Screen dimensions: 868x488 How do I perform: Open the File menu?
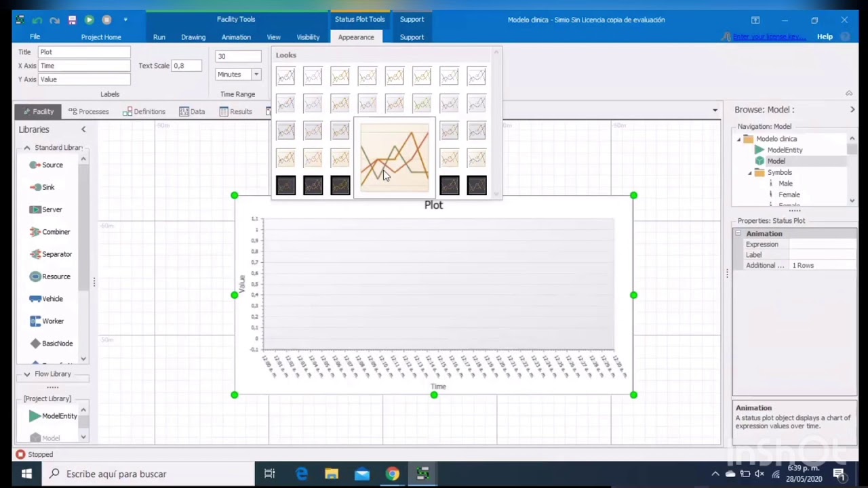click(x=35, y=37)
